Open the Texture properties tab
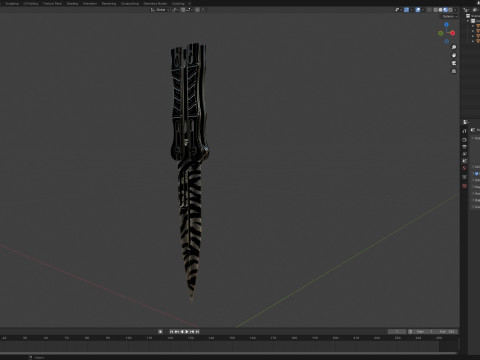The height and width of the screenshot is (360, 480). [465, 186]
